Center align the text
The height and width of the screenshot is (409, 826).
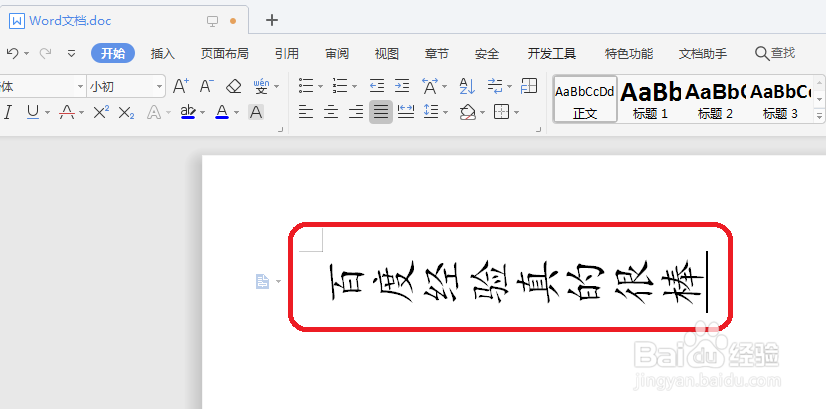point(331,112)
